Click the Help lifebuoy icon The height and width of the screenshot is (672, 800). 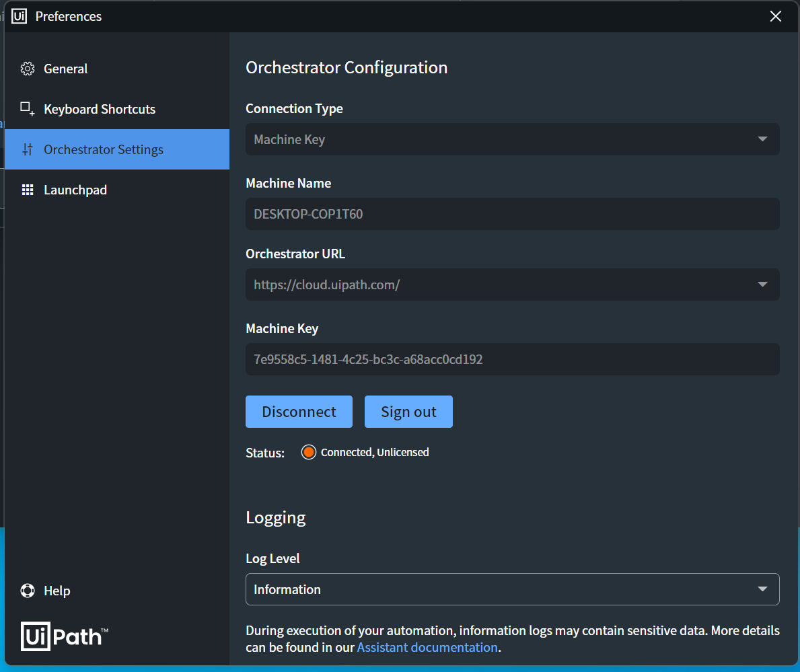coord(28,591)
